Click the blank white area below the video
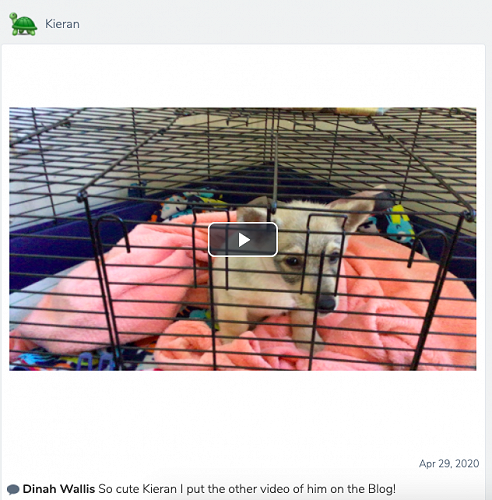 click(243, 413)
